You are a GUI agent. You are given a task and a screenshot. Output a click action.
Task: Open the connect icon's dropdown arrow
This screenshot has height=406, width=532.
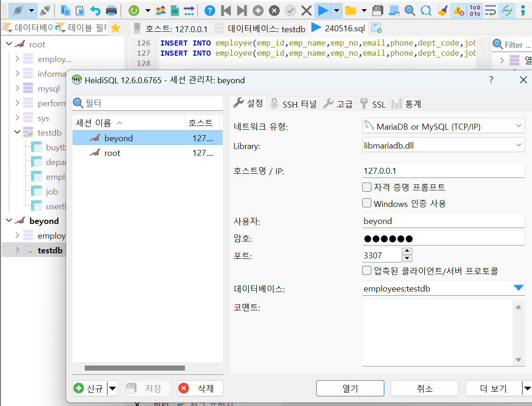pos(32,11)
